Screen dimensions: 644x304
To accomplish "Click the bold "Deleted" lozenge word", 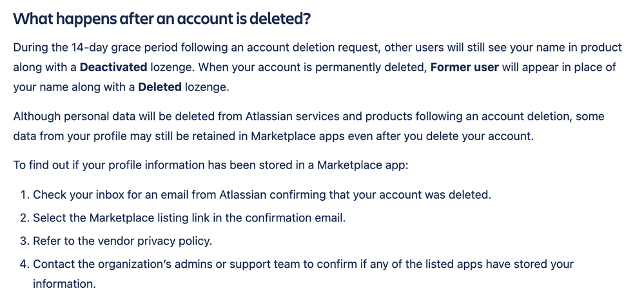I will click(160, 87).
